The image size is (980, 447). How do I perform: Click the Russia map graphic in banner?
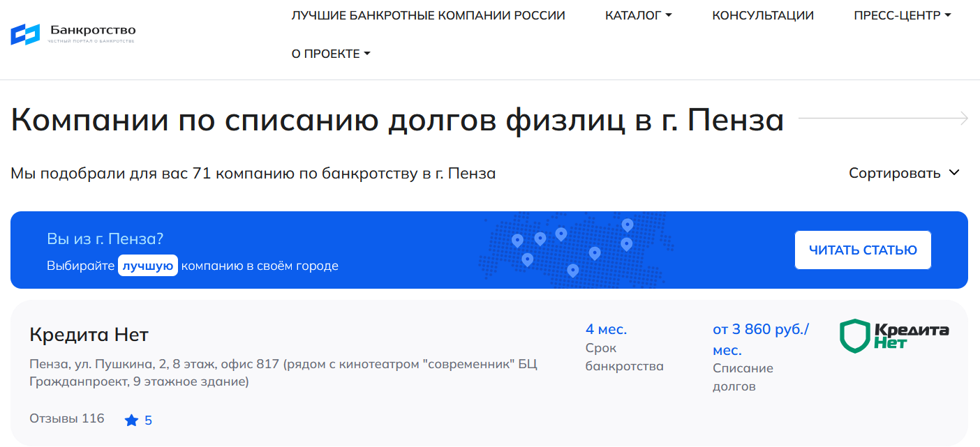click(577, 250)
